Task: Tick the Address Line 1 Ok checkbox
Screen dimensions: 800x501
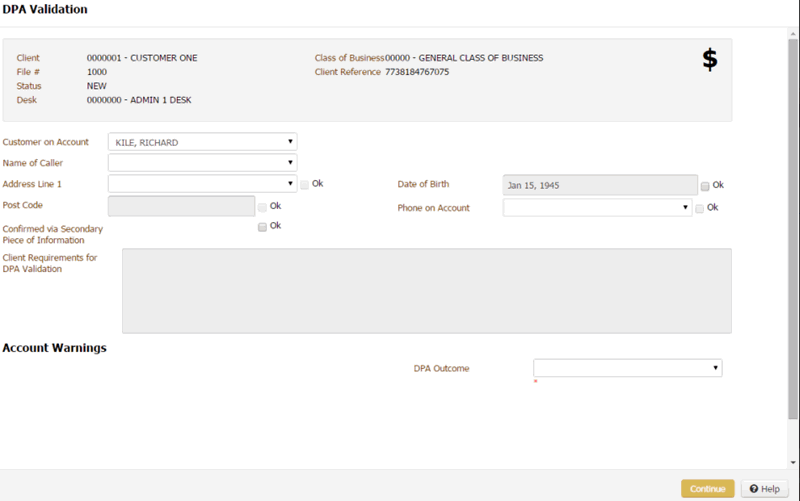Action: 305,184
